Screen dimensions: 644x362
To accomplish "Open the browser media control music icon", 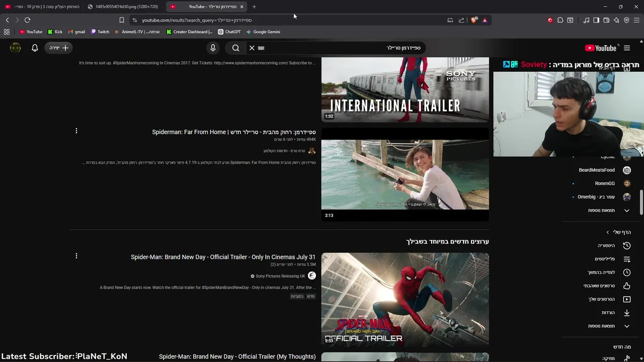I will (586, 20).
